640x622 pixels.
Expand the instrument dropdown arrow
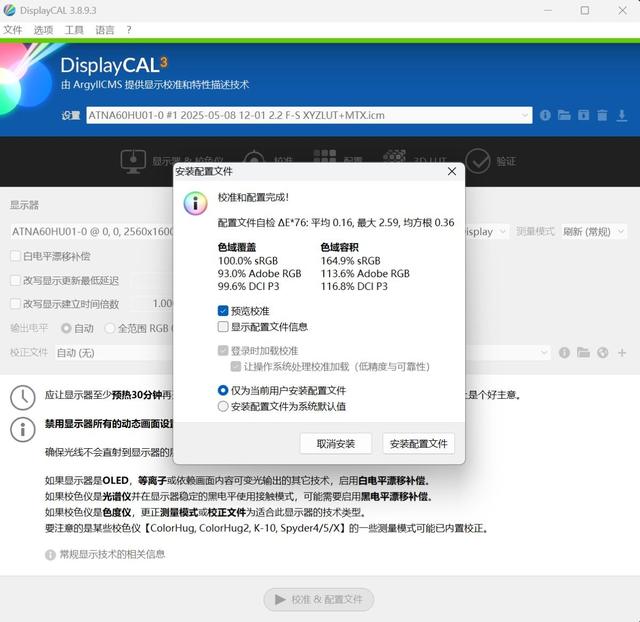[x=502, y=232]
